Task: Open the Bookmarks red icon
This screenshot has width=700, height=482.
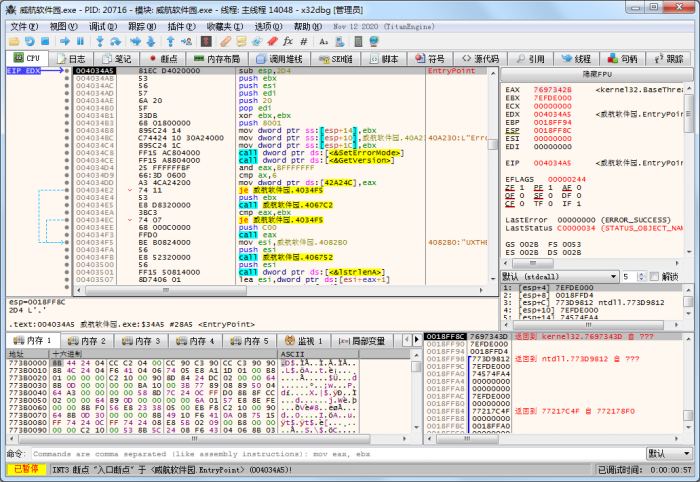Action: (272, 42)
